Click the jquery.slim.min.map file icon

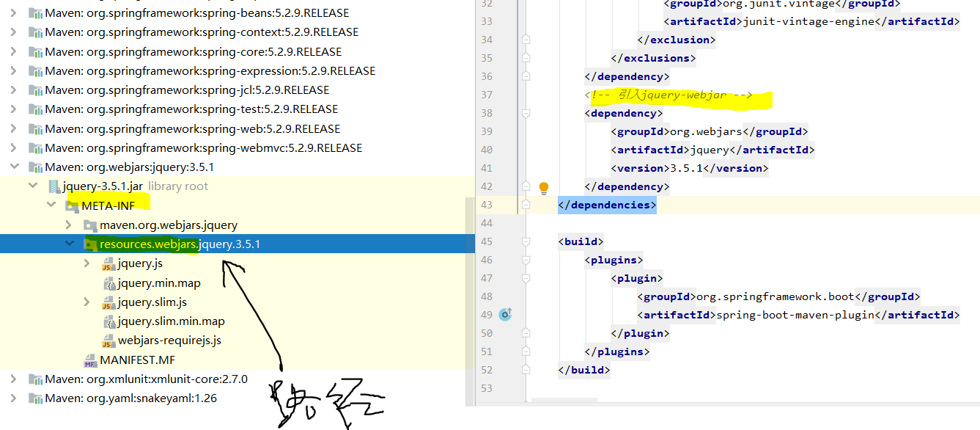click(x=108, y=321)
